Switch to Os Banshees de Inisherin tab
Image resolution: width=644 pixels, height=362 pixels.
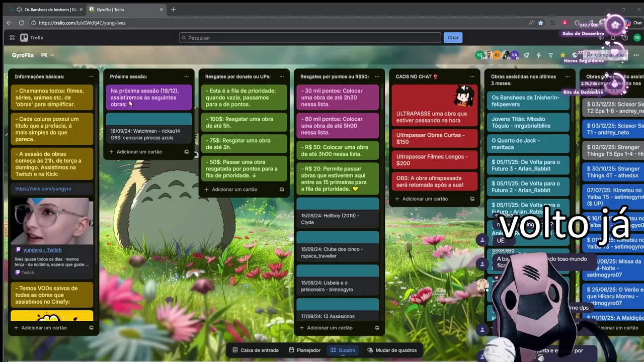coord(46,10)
